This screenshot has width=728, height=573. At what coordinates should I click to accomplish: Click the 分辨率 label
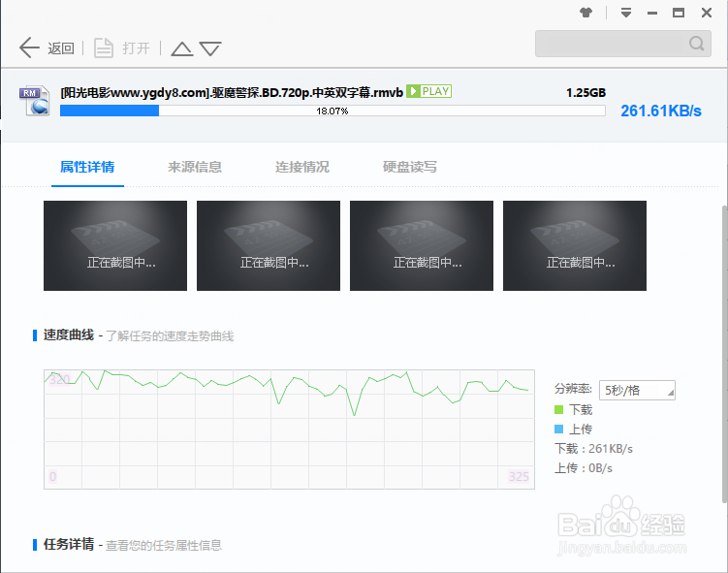click(x=573, y=389)
